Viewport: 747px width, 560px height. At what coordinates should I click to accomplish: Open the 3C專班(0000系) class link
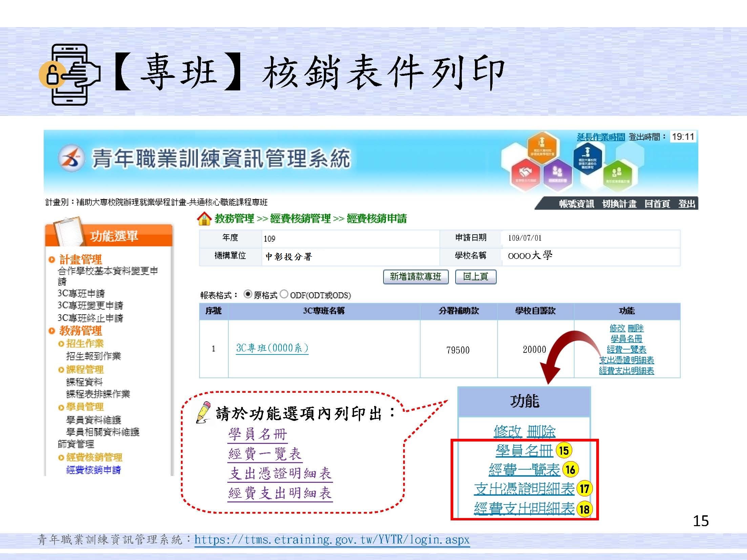(x=272, y=348)
